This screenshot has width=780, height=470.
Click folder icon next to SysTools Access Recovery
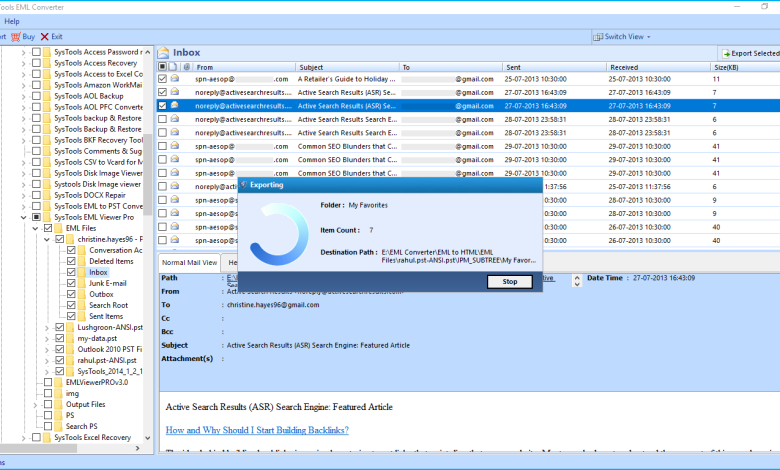47,63
